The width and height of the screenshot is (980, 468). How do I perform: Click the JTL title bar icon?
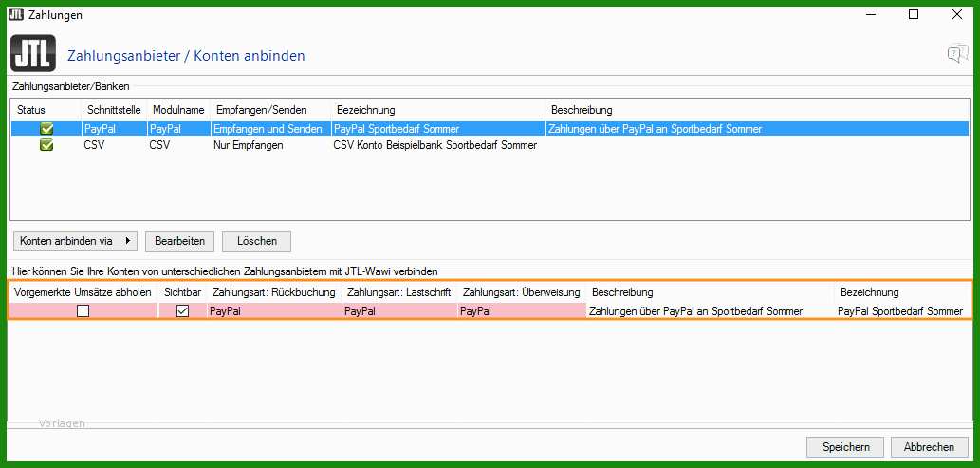(15, 14)
